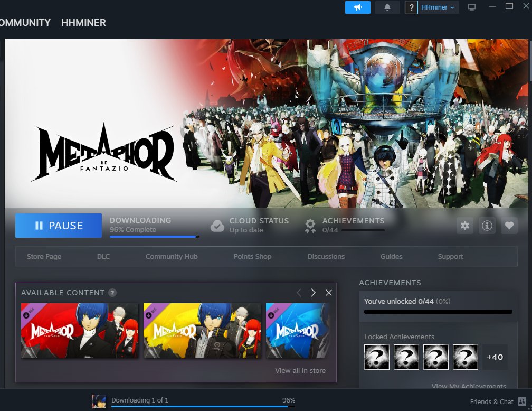This screenshot has height=411, width=532.
Task: Go to Community Hub
Action: click(172, 256)
